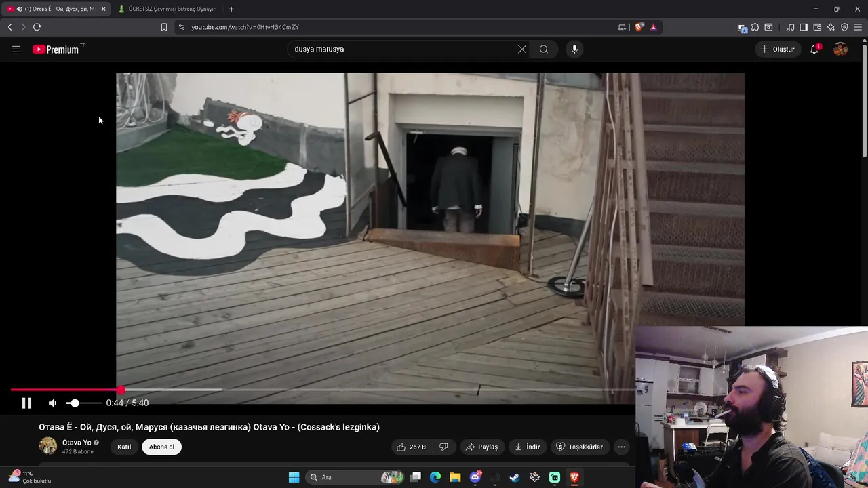This screenshot has height=488, width=868.
Task: Adjust the YouTube volume slider
Action: pyautogui.click(x=83, y=403)
